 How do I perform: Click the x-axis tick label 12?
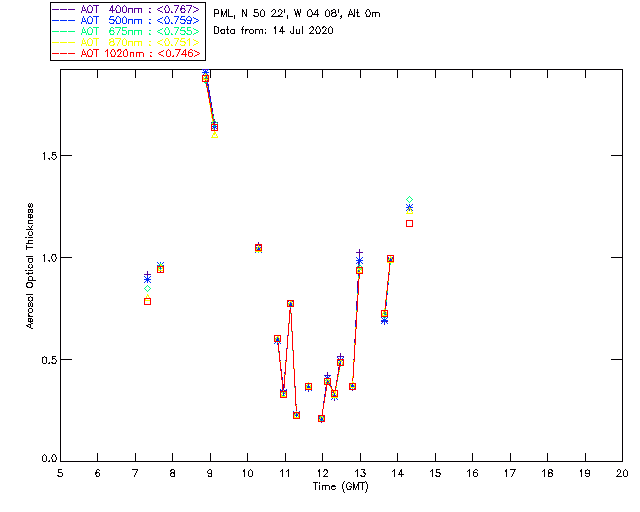click(323, 474)
